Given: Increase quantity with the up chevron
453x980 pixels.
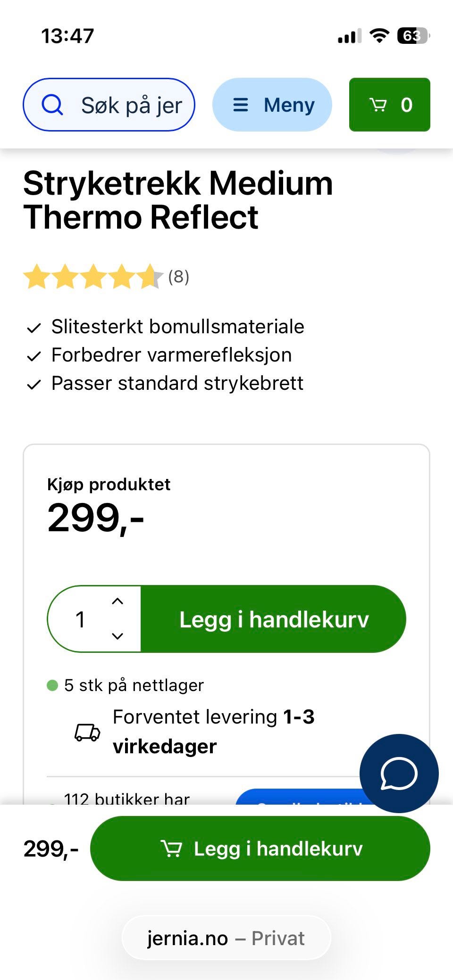Looking at the screenshot, I should 117,601.
